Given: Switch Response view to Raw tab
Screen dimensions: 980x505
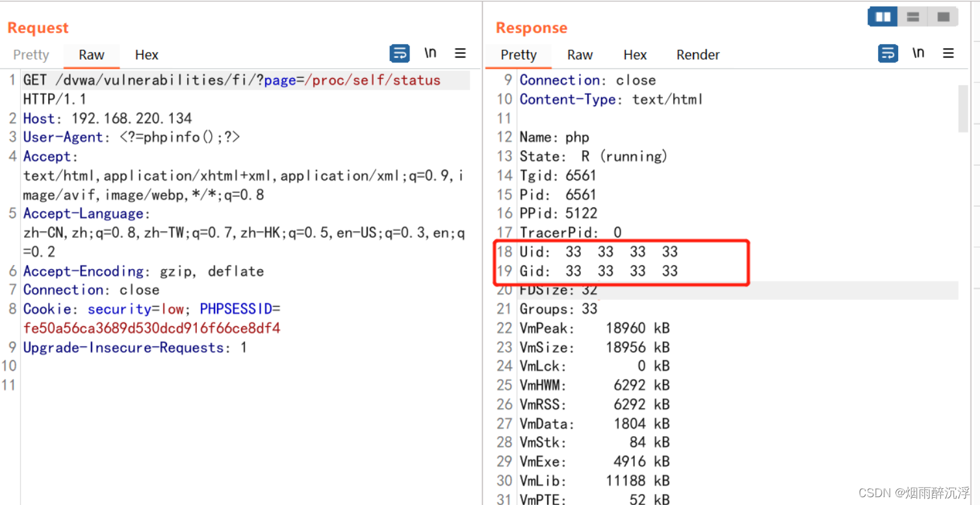Looking at the screenshot, I should click(580, 55).
